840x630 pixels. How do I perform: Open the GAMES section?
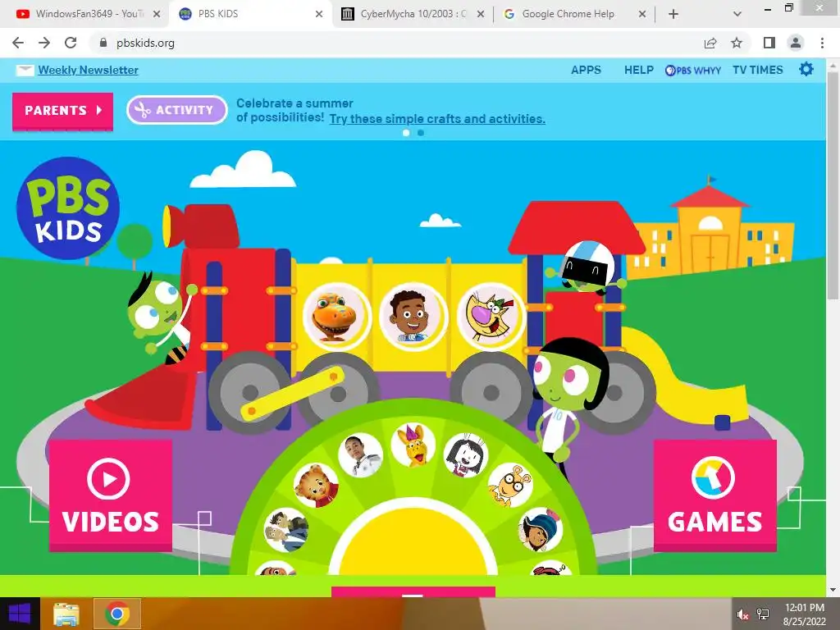click(715, 495)
